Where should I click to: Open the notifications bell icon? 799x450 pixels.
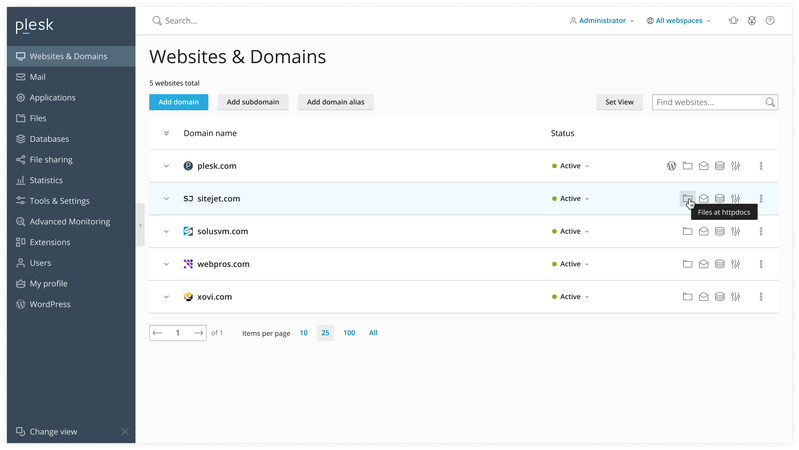click(734, 20)
